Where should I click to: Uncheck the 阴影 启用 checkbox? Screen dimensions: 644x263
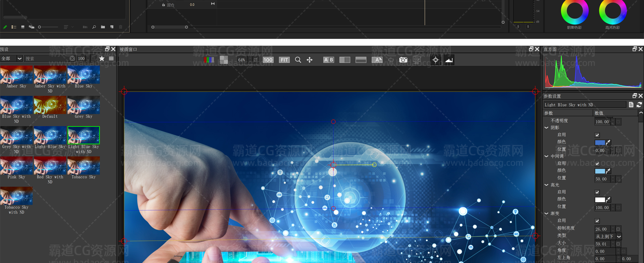[597, 135]
